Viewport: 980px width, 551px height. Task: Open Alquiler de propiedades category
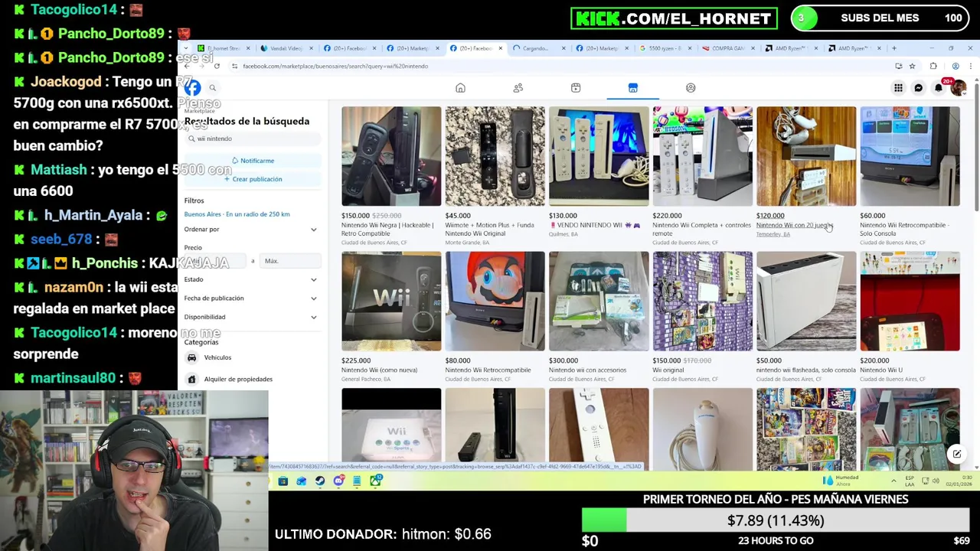[238, 379]
